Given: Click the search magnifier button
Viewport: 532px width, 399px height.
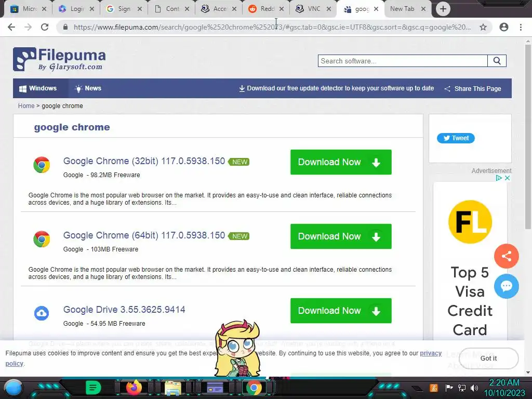Looking at the screenshot, I should tap(497, 61).
